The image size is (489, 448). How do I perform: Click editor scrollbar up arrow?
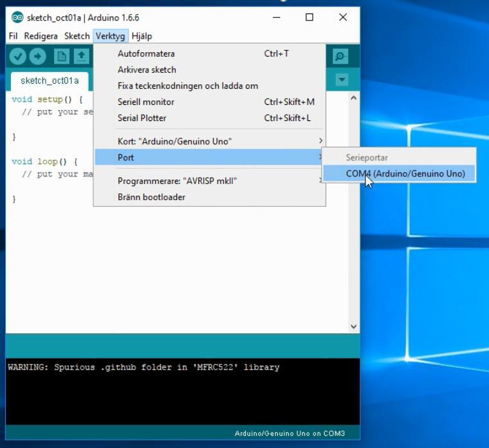point(353,98)
